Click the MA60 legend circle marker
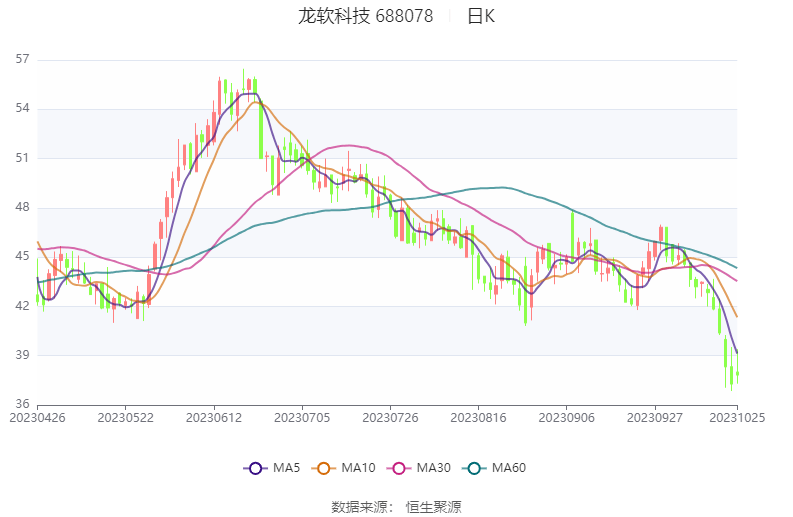Image resolution: width=793 pixels, height=517 pixels. point(475,468)
